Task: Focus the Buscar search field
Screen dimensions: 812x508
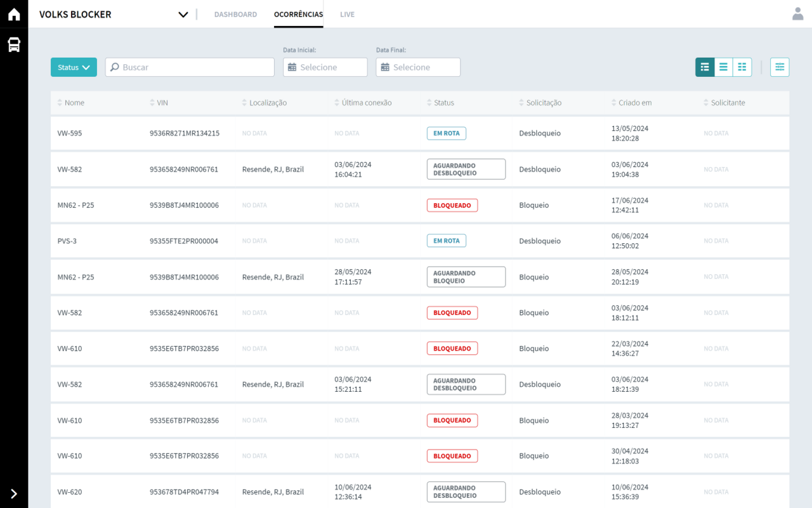Action: point(190,67)
